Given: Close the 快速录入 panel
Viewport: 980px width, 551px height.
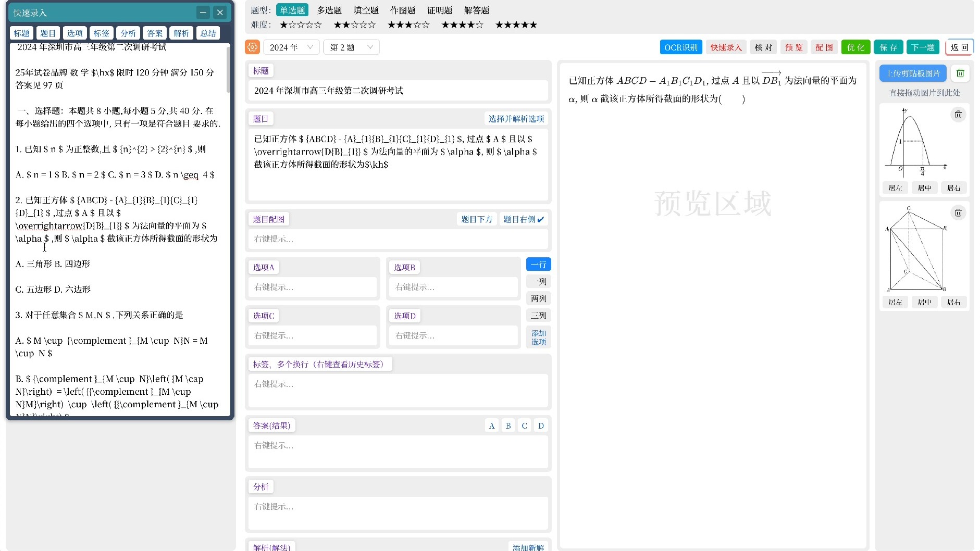Looking at the screenshot, I should point(220,12).
